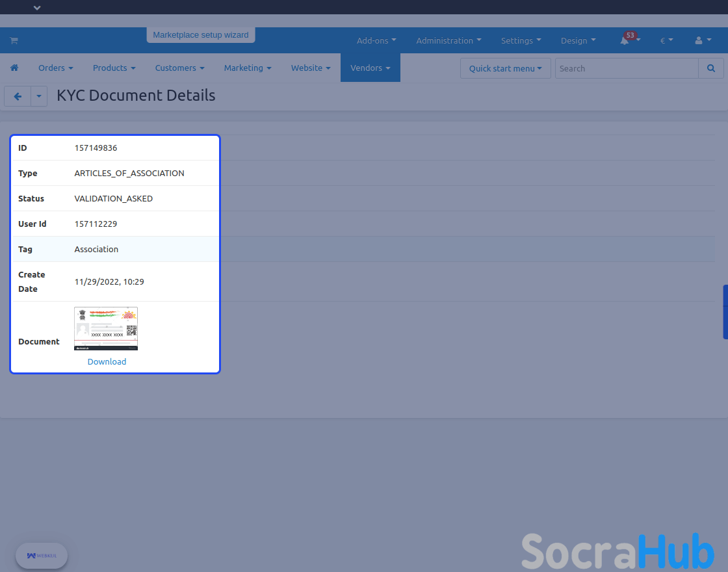Click the Marketplace setup wizard button
The height and width of the screenshot is (572, 728).
coord(201,35)
